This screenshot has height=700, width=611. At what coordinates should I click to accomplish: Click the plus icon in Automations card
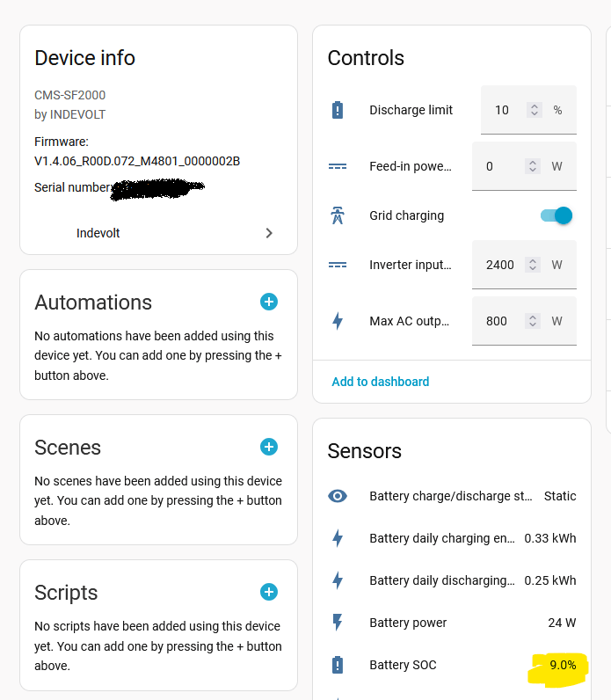pos(269,302)
